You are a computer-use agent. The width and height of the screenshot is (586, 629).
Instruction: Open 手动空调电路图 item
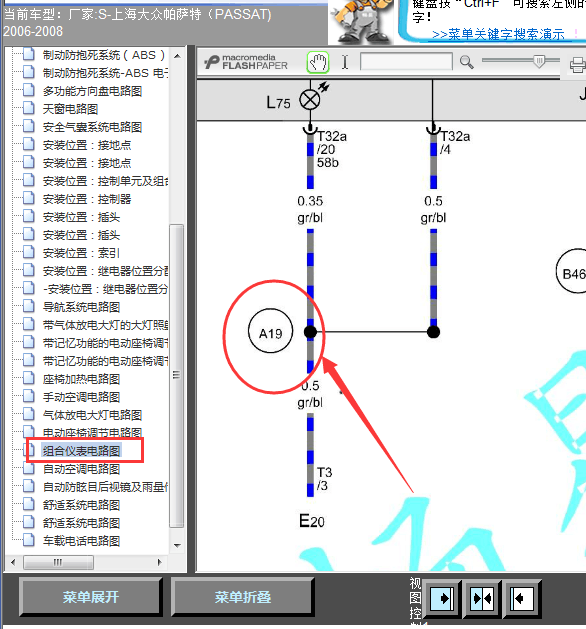[x=82, y=397]
